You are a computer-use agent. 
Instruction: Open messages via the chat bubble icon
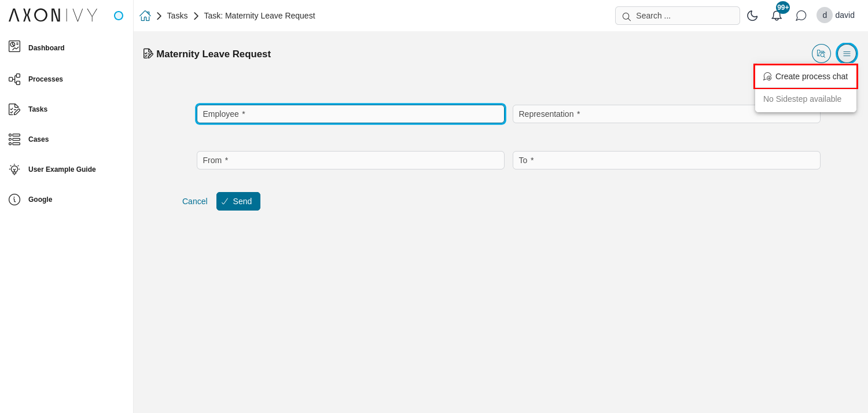click(x=801, y=16)
